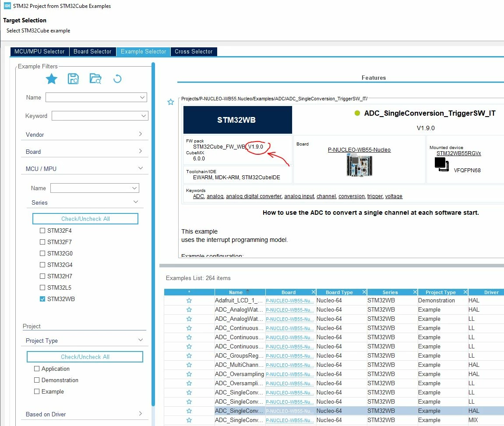Click the IDE application icon in the title bar
Screen dimensions: 504x426
coord(7,6)
